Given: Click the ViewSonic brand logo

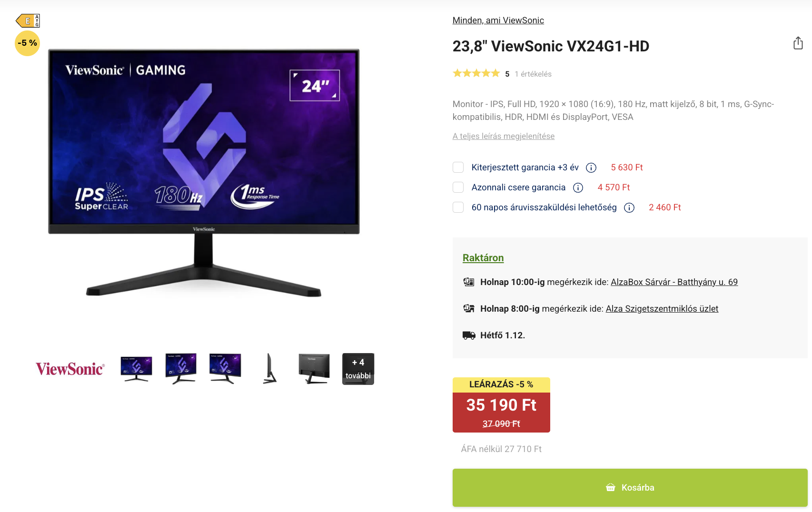Looking at the screenshot, I should pyautogui.click(x=70, y=369).
